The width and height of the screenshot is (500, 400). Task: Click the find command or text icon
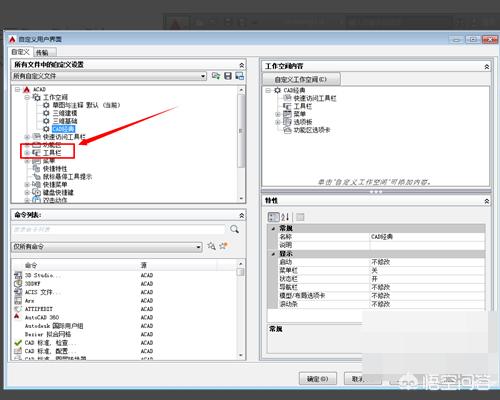[x=211, y=246]
